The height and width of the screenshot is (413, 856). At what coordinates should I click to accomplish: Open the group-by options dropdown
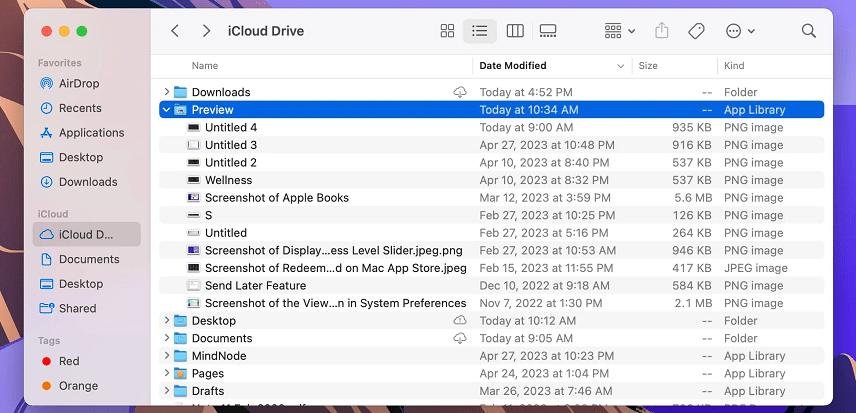(620, 31)
